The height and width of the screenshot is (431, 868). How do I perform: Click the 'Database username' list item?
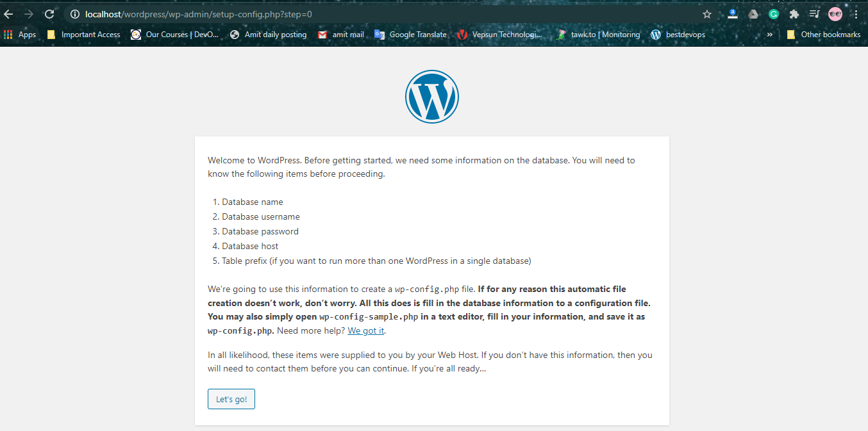(261, 216)
